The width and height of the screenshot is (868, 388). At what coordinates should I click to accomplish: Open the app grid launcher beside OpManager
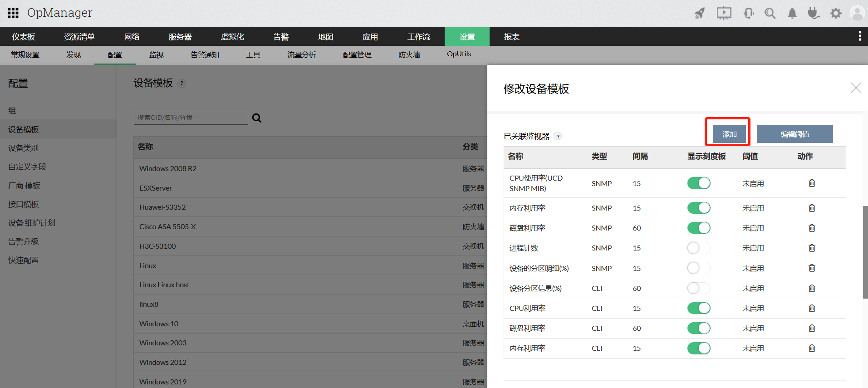[13, 13]
